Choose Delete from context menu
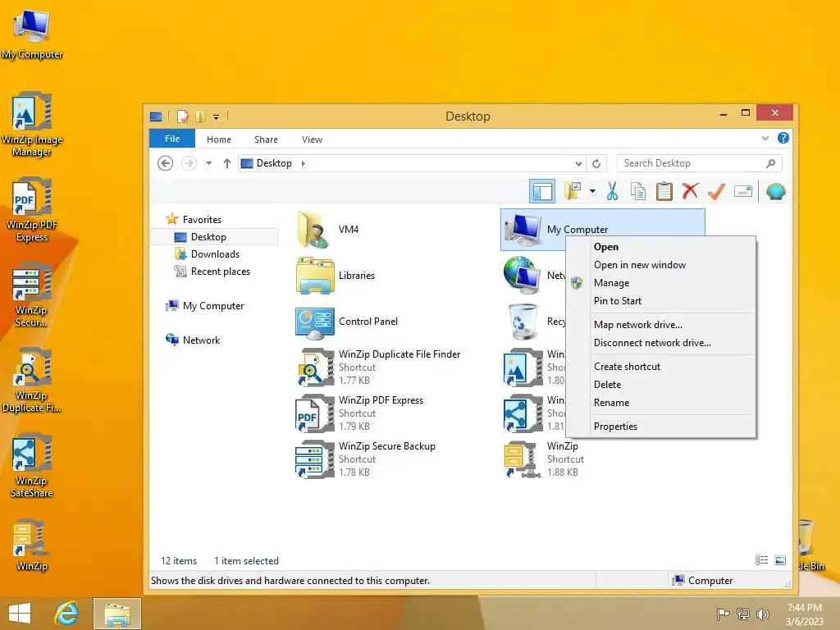Image resolution: width=840 pixels, height=630 pixels. [608, 385]
